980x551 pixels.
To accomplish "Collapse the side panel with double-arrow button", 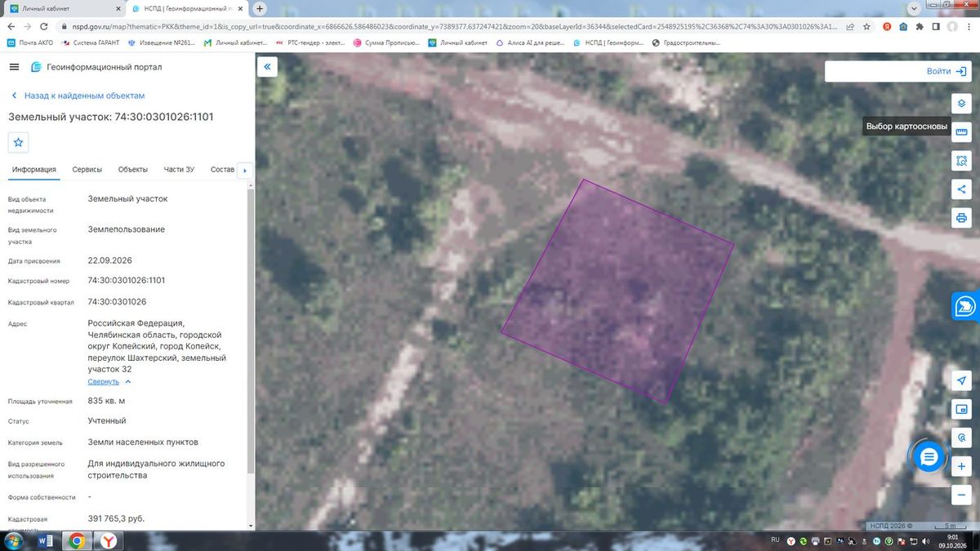I will [267, 67].
